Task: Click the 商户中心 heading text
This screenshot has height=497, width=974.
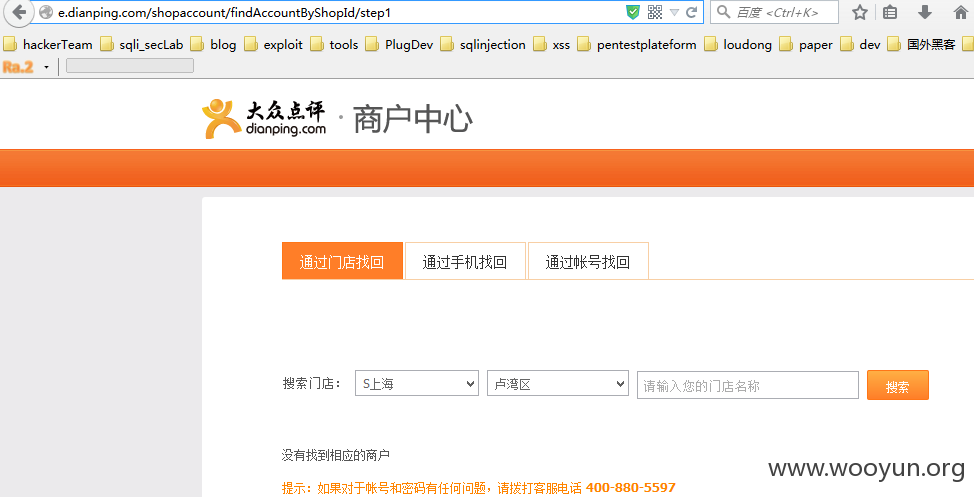Action: pyautogui.click(x=413, y=119)
